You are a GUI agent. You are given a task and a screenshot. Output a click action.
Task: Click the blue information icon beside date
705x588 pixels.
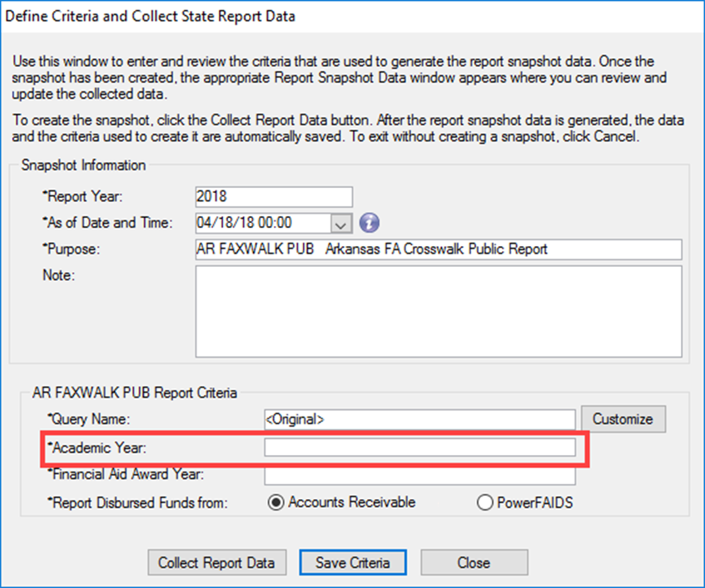pyautogui.click(x=368, y=223)
